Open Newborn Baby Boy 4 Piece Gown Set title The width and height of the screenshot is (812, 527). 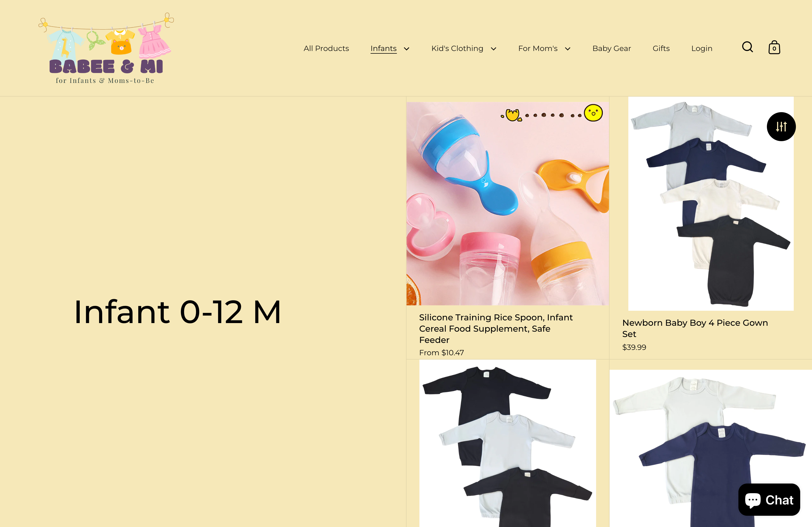pos(695,328)
